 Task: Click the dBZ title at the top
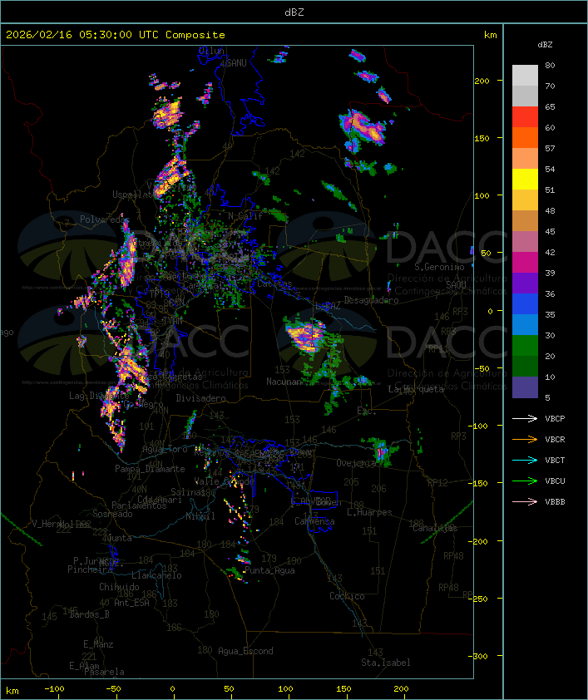click(x=294, y=12)
